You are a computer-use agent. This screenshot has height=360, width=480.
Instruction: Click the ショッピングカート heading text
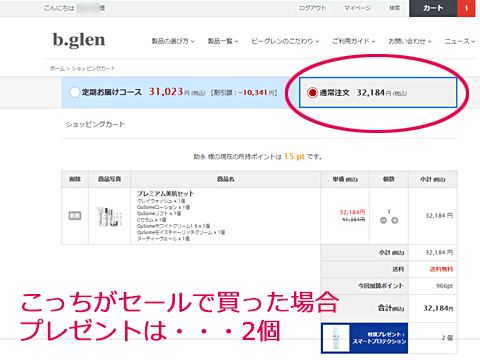[95, 124]
